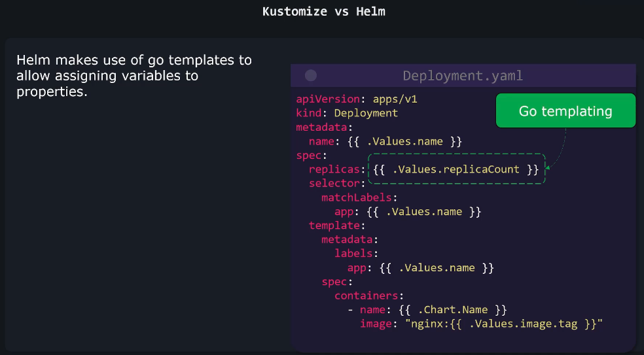
Task: Click the 'containers:' key
Action: click(x=369, y=296)
